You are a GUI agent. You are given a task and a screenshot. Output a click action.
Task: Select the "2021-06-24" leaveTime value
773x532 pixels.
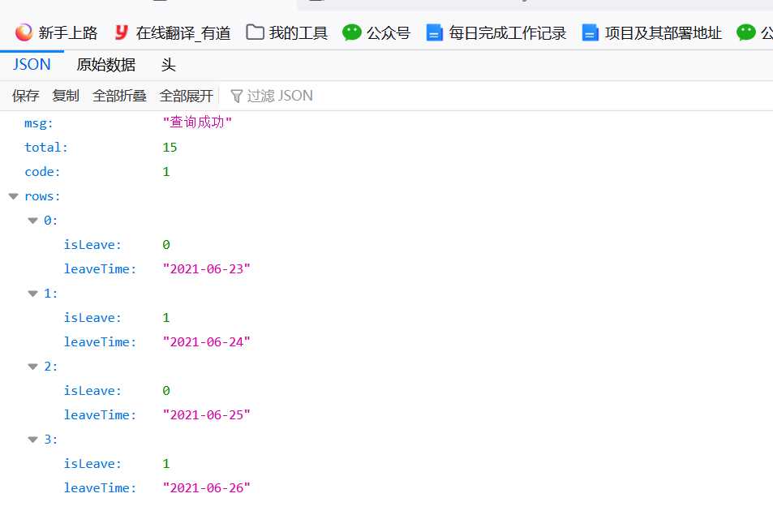pos(207,342)
